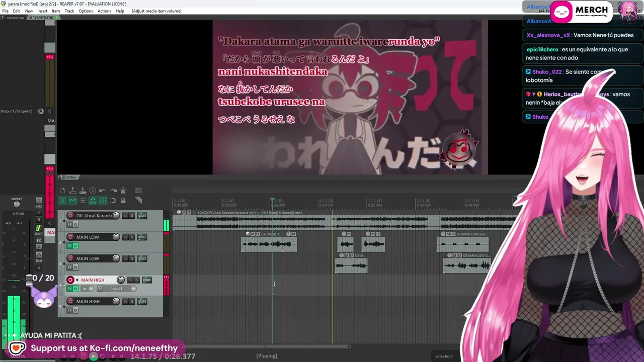Open the FX chain of Off-Vocal Karaoke track
This screenshot has height=362, width=644.
pos(70,224)
